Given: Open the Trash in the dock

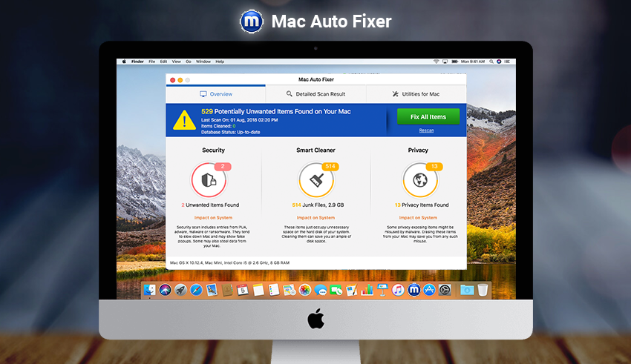Looking at the screenshot, I should (483, 290).
